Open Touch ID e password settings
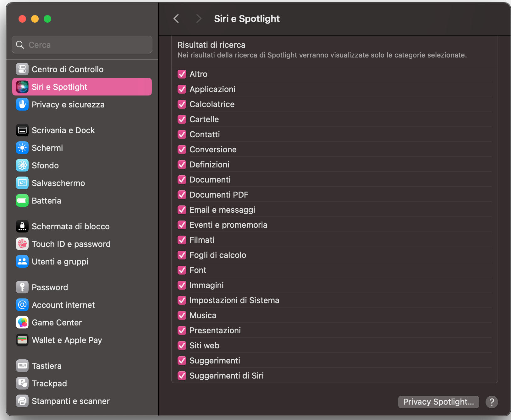This screenshot has height=420, width=511. [71, 244]
